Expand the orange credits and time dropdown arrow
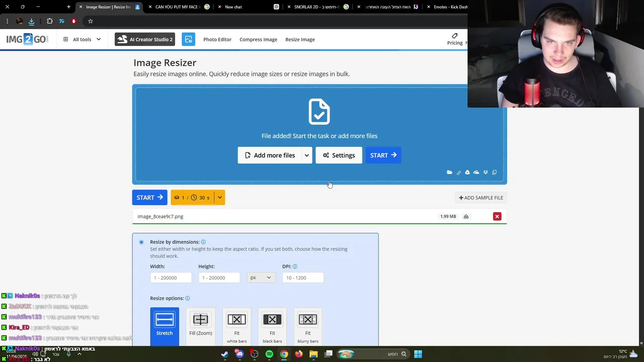Viewport: 644px width, 362px height. click(x=219, y=198)
